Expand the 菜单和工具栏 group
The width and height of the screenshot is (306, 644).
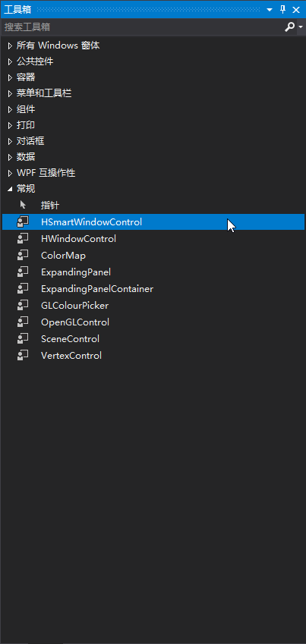pos(11,93)
